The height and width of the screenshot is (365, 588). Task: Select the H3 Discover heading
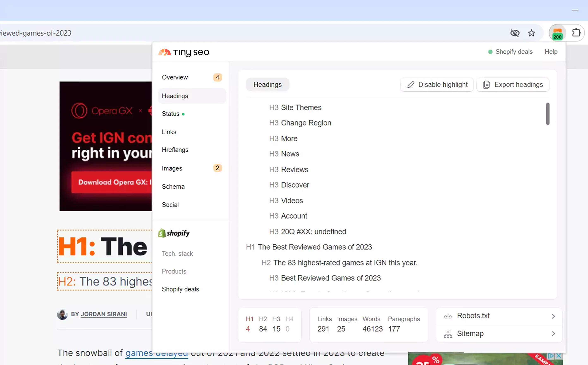(289, 185)
